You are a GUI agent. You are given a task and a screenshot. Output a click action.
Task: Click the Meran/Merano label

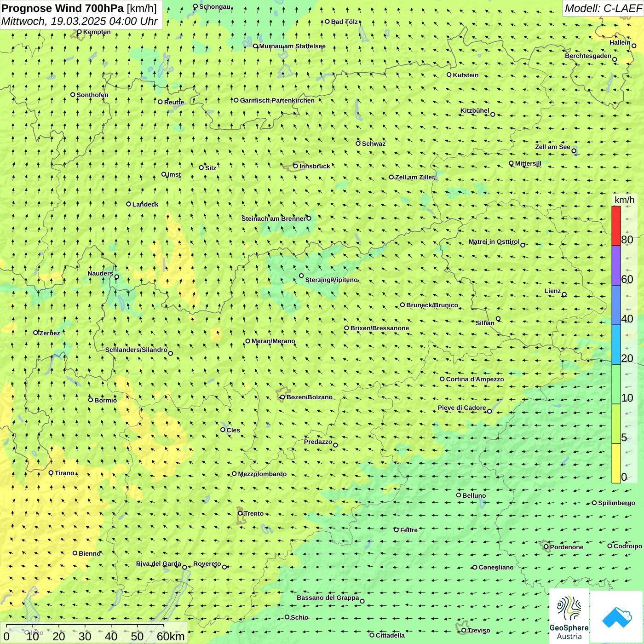(273, 341)
